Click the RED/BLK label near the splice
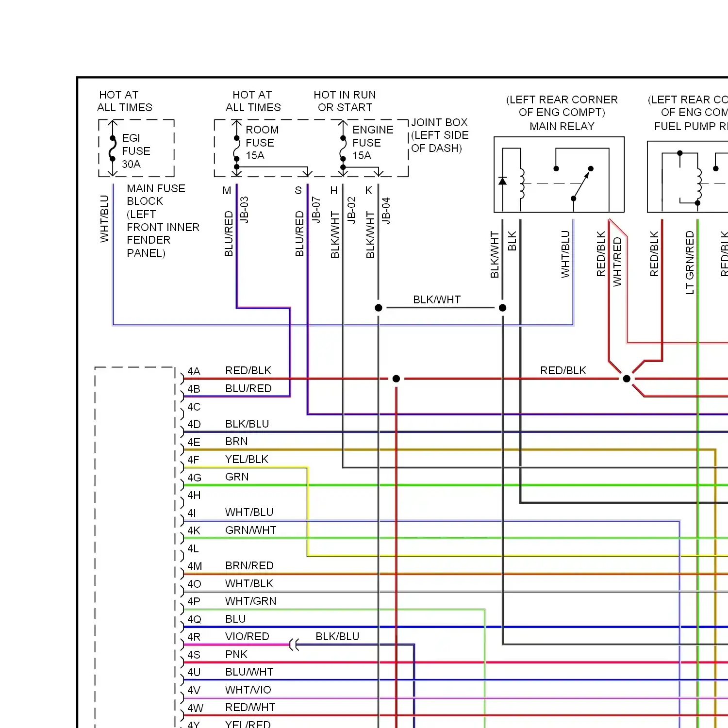This screenshot has height=728, width=728. [563, 370]
